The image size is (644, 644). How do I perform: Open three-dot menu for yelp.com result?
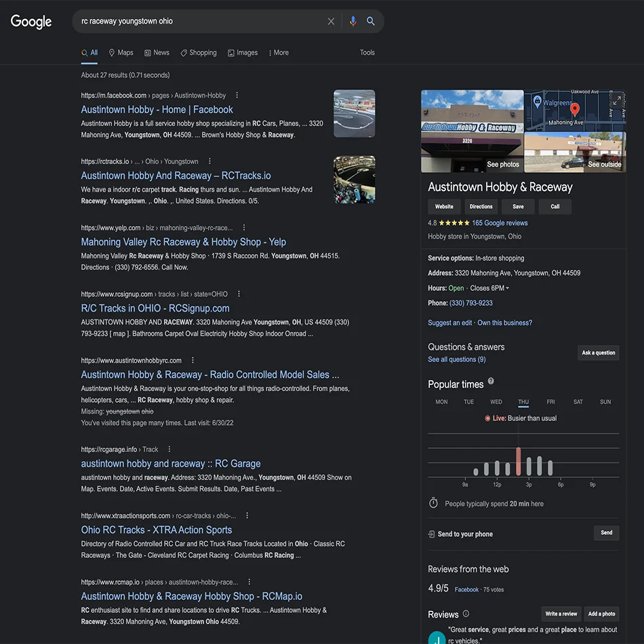[244, 227]
